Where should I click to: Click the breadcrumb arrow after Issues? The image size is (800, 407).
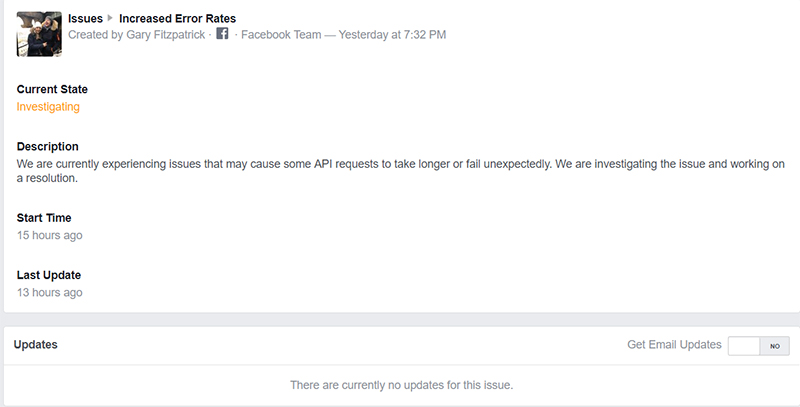point(110,18)
